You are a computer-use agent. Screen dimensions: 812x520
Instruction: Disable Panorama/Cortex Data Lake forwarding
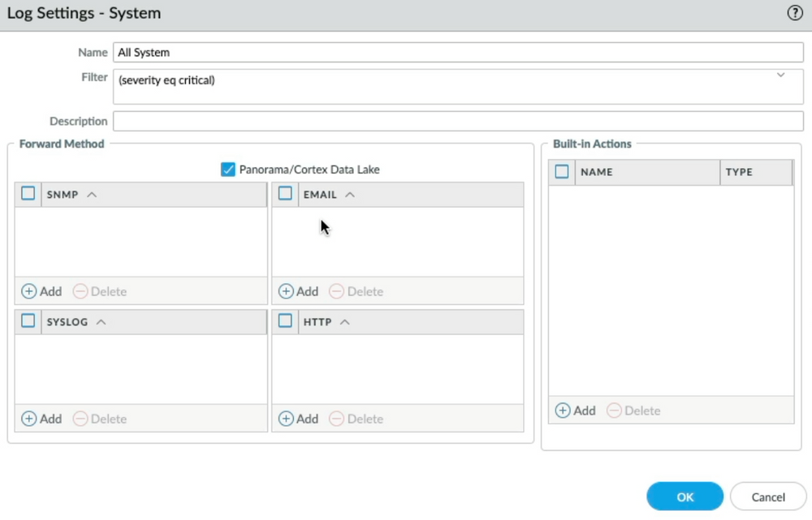click(228, 170)
